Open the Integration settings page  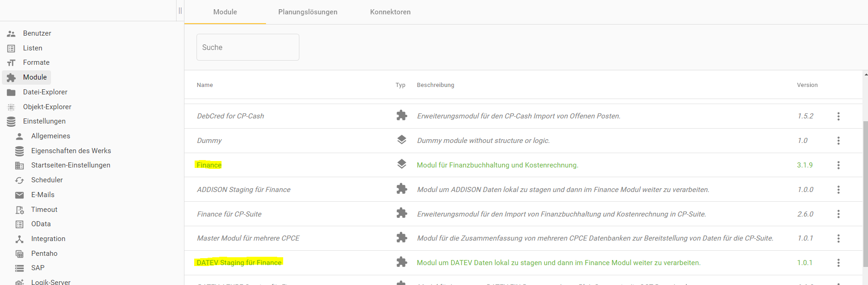(x=48, y=239)
